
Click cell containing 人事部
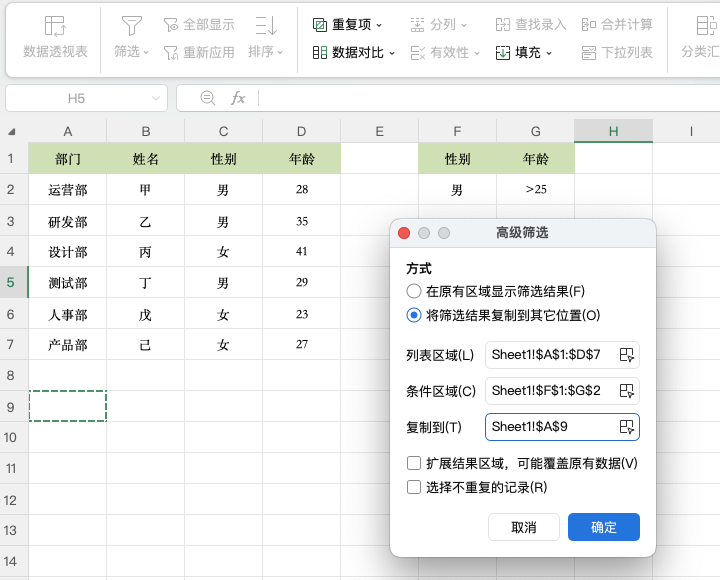tap(68, 314)
